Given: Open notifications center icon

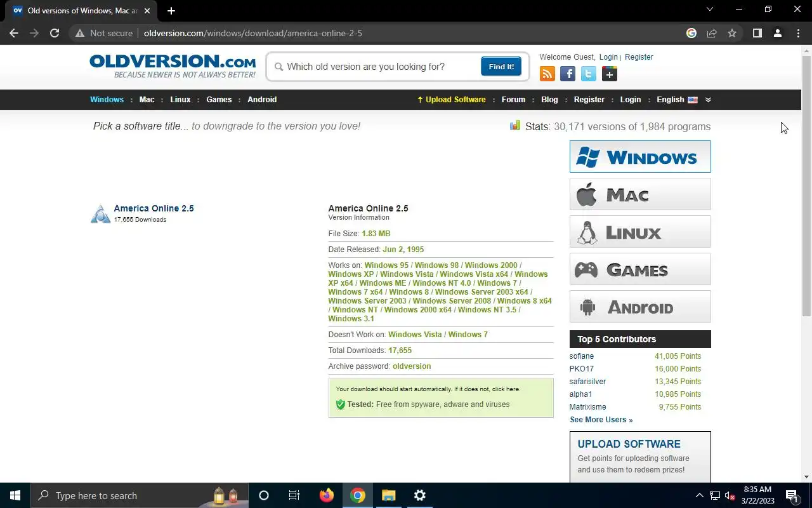Looking at the screenshot, I should pos(792,495).
